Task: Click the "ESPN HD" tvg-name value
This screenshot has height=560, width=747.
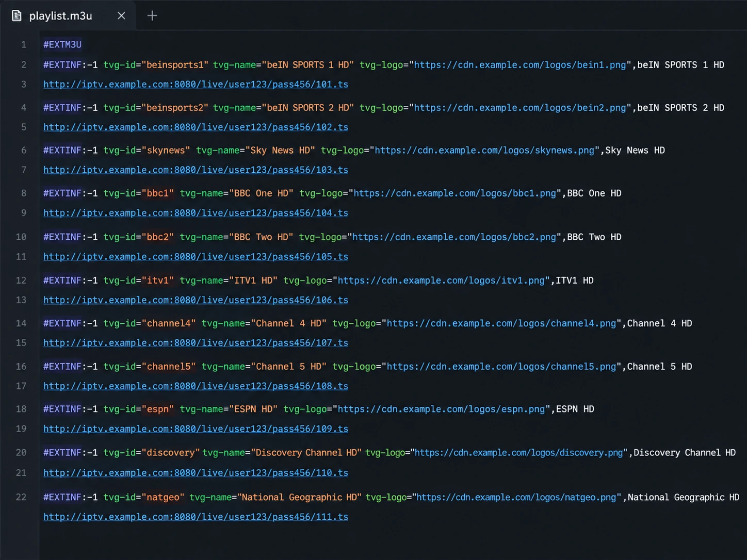Action: [x=253, y=408]
